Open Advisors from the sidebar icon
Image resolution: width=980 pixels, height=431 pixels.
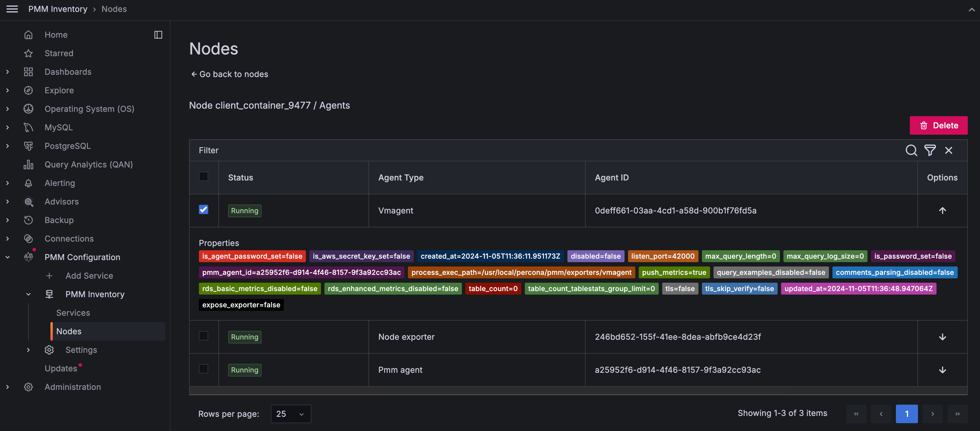coord(28,201)
